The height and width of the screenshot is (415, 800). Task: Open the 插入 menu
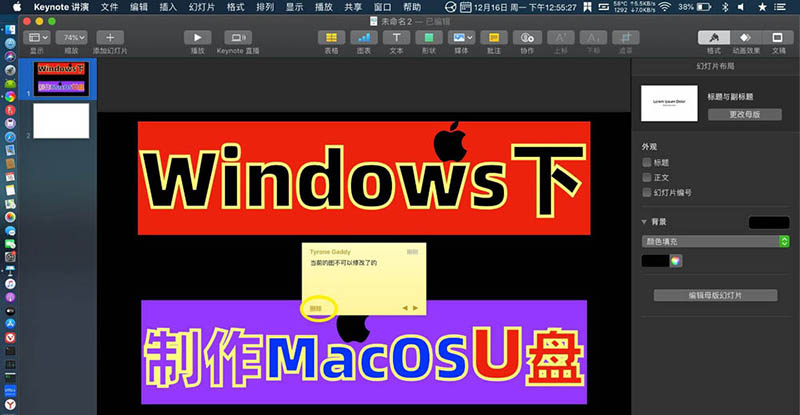coord(168,7)
